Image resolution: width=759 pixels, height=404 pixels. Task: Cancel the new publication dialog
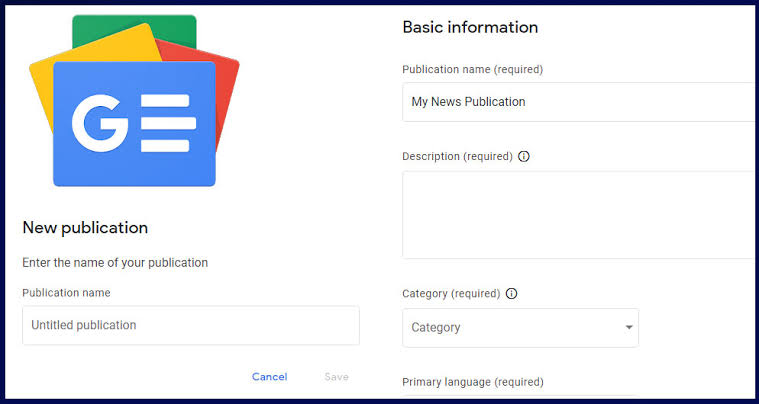pyautogui.click(x=270, y=376)
